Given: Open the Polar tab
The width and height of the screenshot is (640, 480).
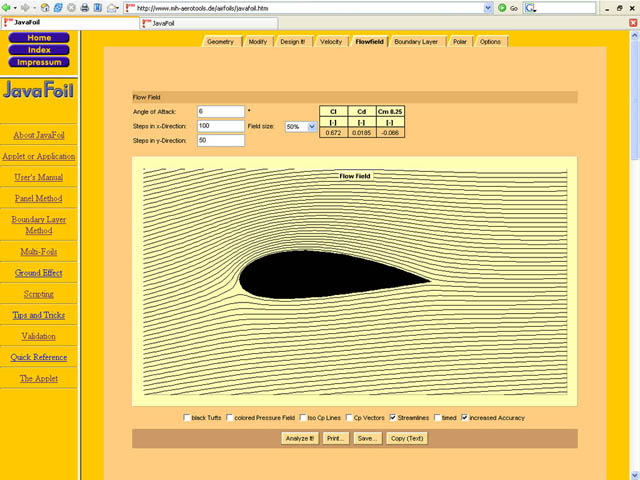Looking at the screenshot, I should click(x=460, y=42).
